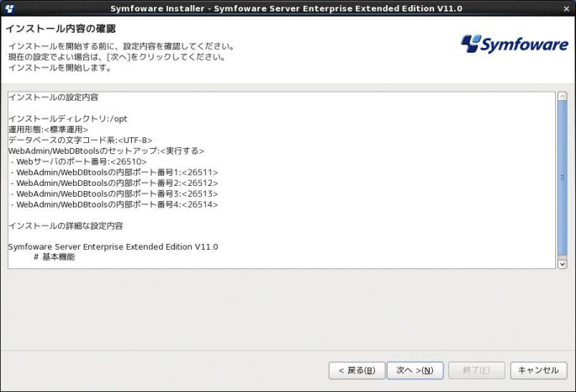576x392 pixels.
Task: Select the 内部ポート番号3:<26513> line
Action: (114, 193)
